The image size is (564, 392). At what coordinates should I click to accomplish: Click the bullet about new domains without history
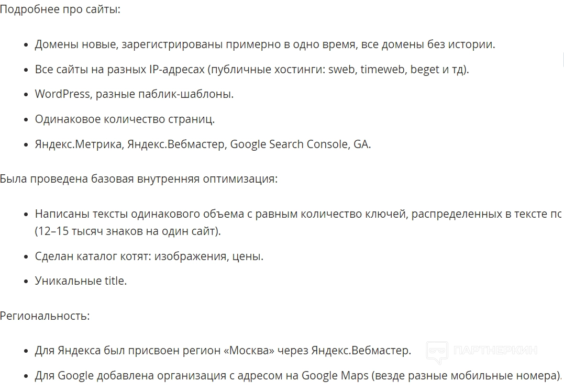pos(264,44)
